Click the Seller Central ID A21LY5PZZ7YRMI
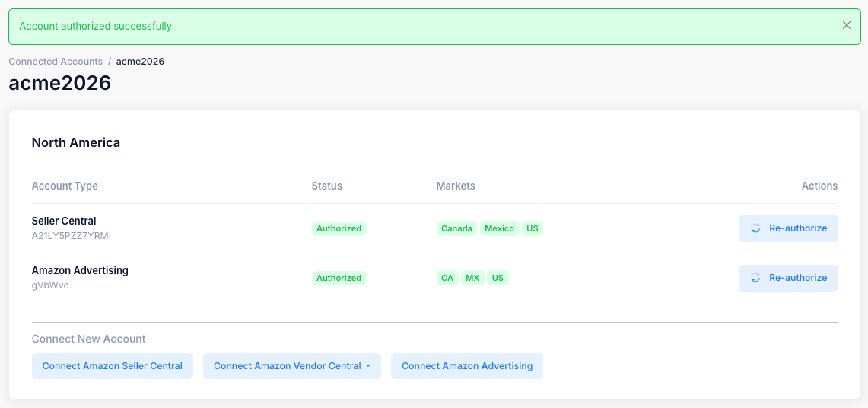 72,236
